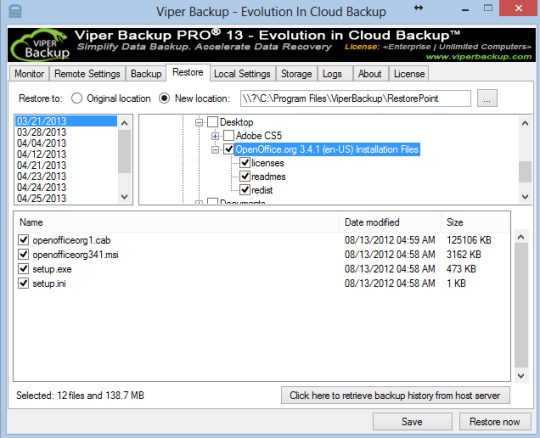540x438 pixels.
Task: Select backup date 04/25/2013
Action: point(66,198)
